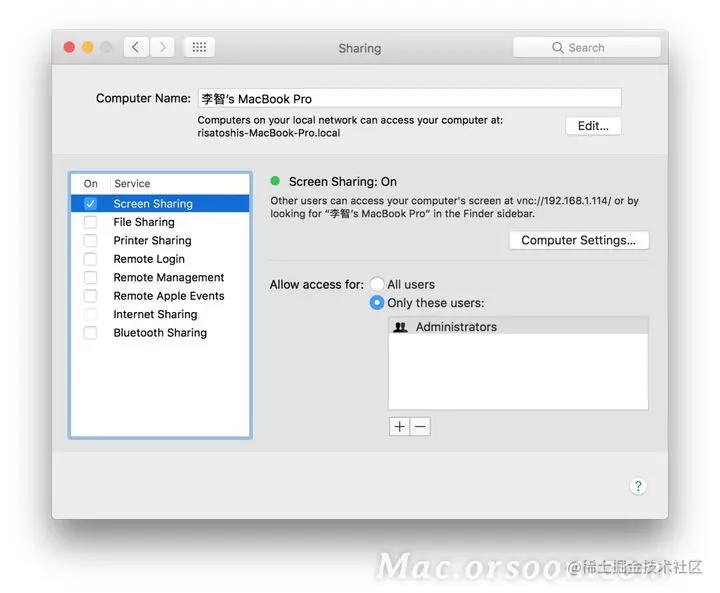Select the Internet Sharing service row
The image size is (720, 593).
click(x=160, y=314)
